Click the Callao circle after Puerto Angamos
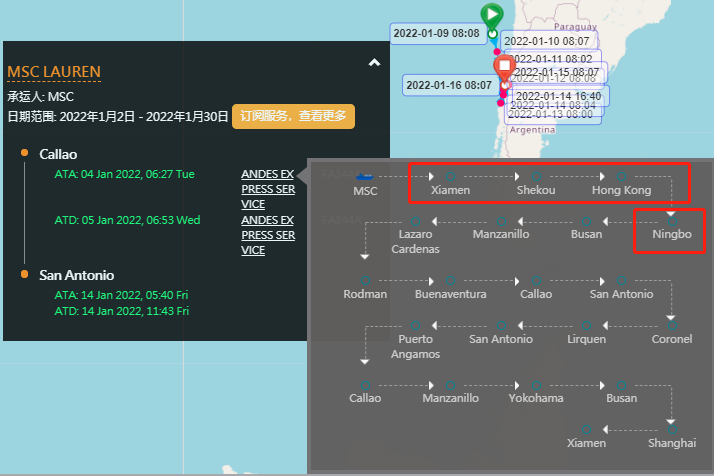Screen dimensions: 714x476 click(x=365, y=385)
